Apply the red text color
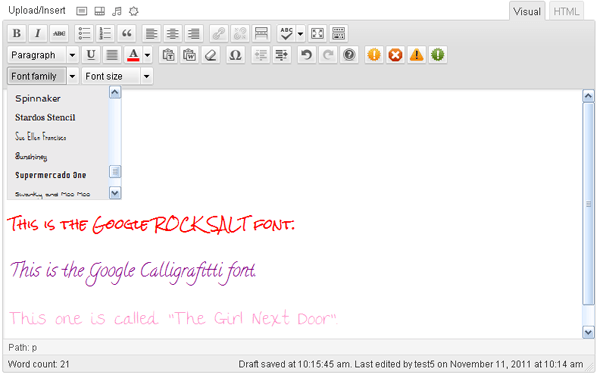600x378 pixels. click(x=133, y=55)
